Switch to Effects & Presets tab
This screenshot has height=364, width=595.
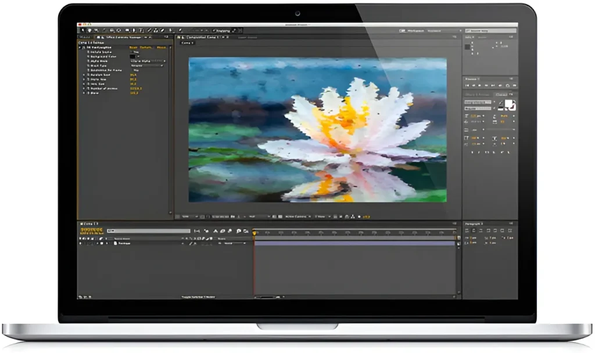pos(478,95)
